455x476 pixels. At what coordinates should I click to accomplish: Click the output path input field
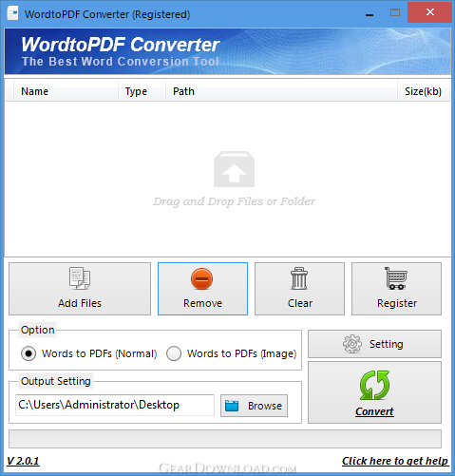(115, 405)
